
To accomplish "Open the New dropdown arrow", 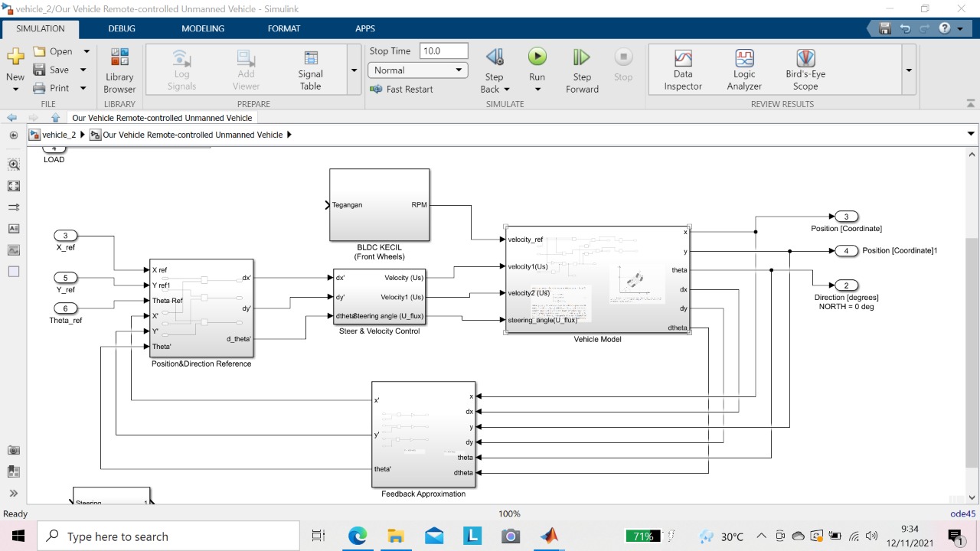I will pyautogui.click(x=15, y=89).
